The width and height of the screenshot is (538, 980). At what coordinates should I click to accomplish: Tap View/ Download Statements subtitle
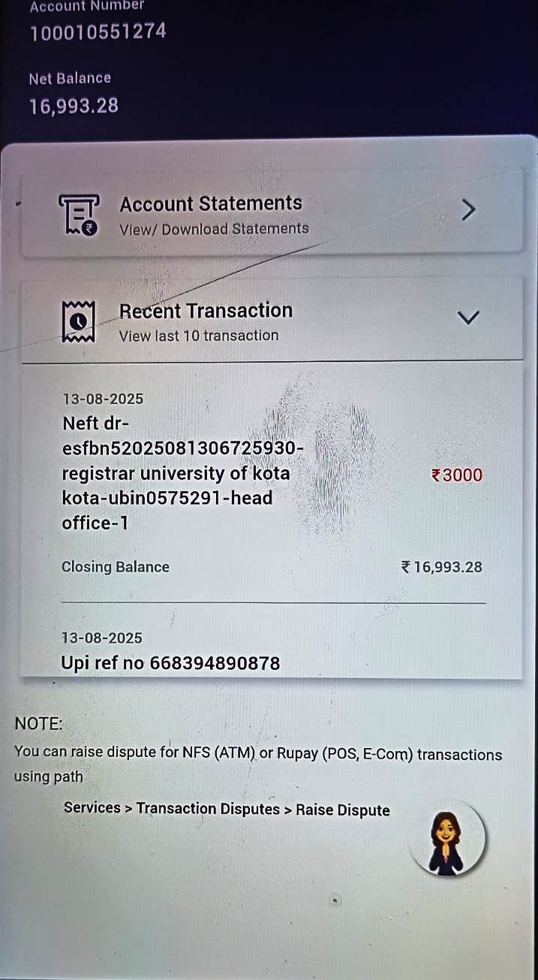coord(214,228)
